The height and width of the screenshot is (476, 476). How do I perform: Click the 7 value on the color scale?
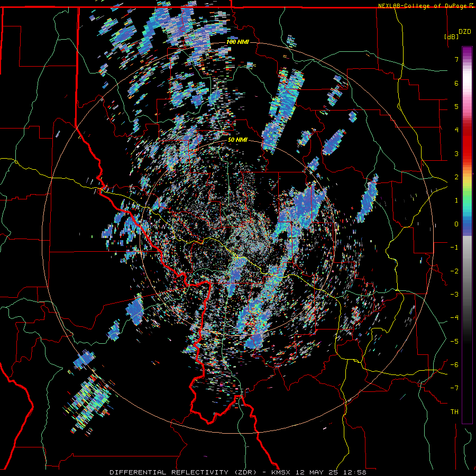point(456,59)
